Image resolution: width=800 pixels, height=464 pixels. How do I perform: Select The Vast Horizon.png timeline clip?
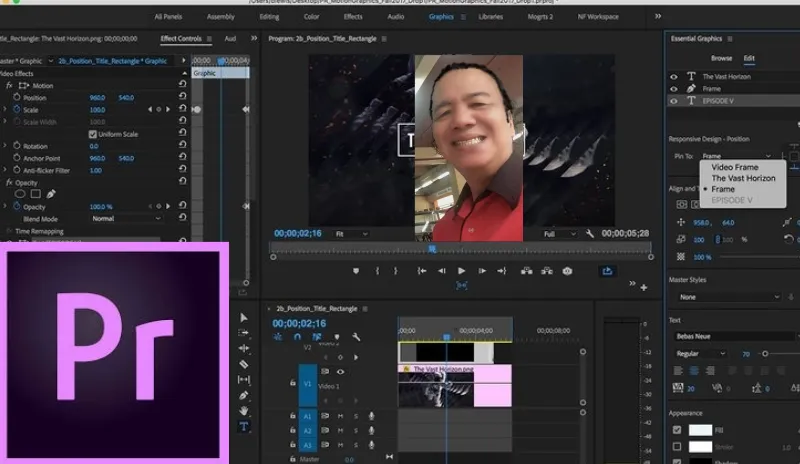[x=455, y=386]
